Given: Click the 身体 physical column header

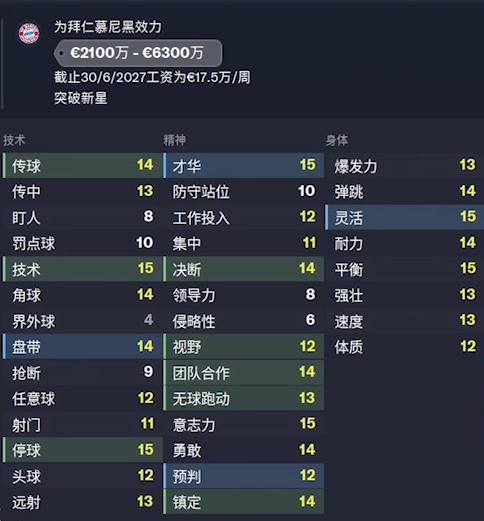Looking at the screenshot, I should coord(337,140).
